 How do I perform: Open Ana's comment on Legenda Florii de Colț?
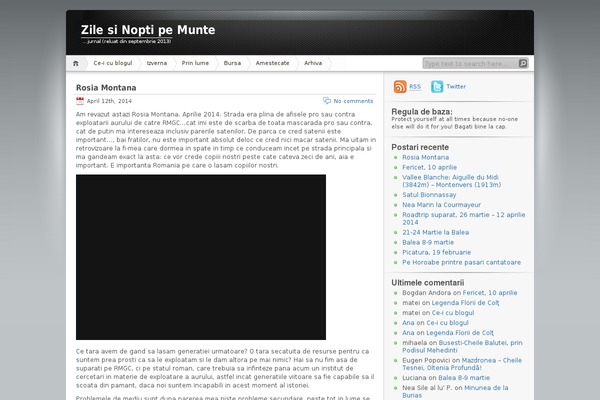[x=460, y=333]
